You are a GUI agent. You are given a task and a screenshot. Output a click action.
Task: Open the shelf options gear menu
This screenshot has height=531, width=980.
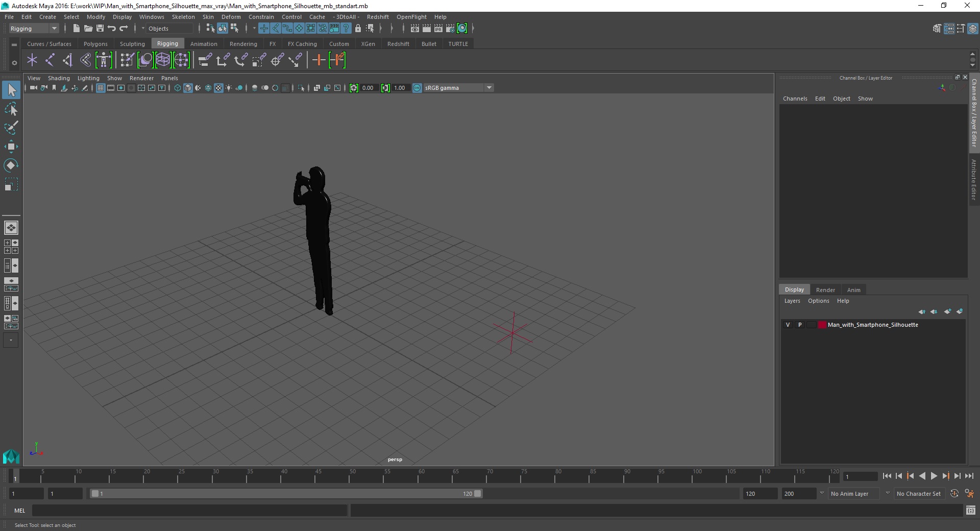tap(14, 63)
